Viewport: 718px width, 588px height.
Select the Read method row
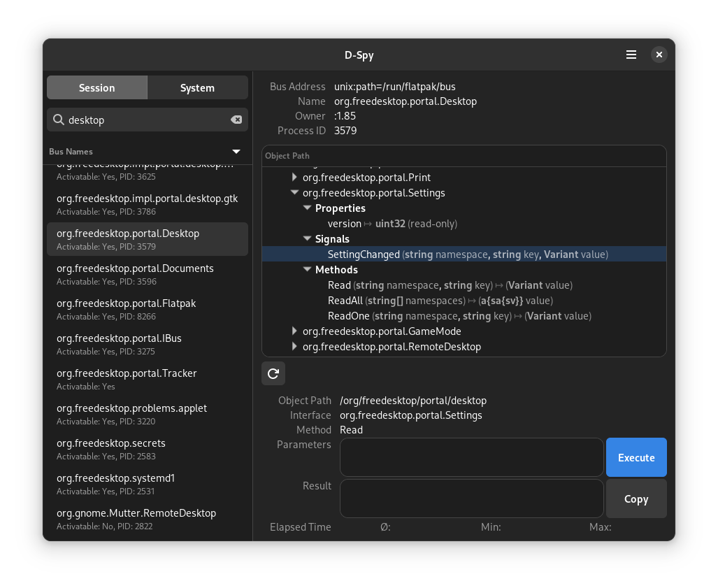coord(464,285)
